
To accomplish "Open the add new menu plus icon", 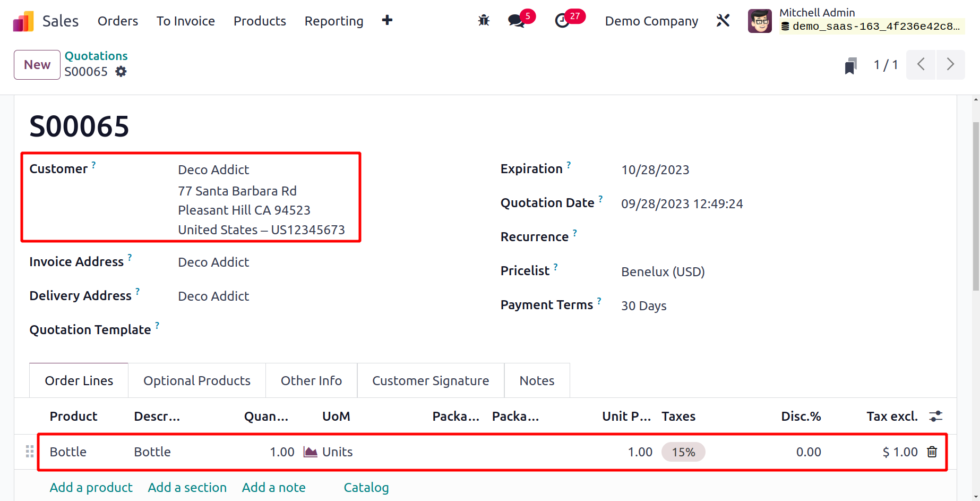I will pyautogui.click(x=387, y=20).
